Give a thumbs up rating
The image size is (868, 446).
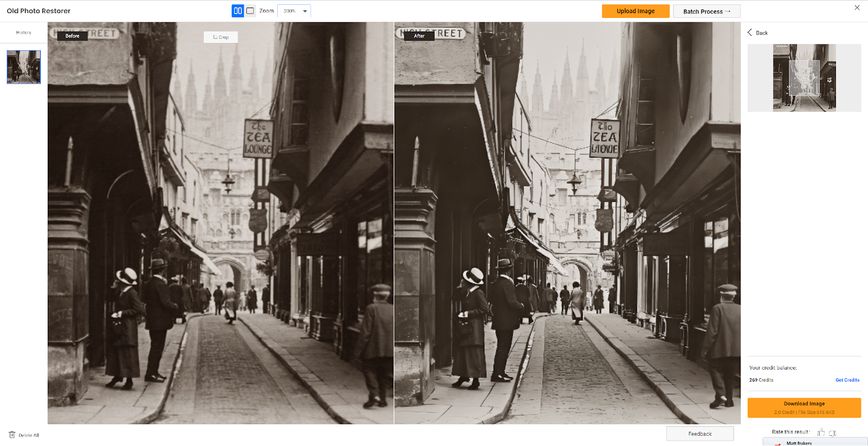tap(821, 432)
